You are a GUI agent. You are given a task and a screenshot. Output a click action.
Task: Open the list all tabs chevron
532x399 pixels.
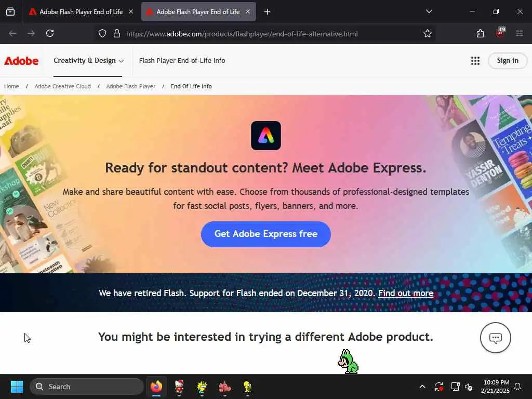pos(429,11)
